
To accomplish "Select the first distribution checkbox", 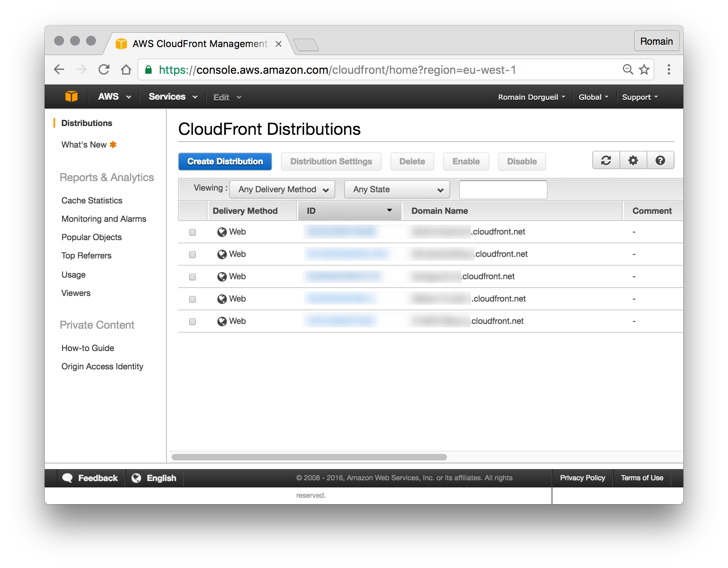I will point(192,232).
